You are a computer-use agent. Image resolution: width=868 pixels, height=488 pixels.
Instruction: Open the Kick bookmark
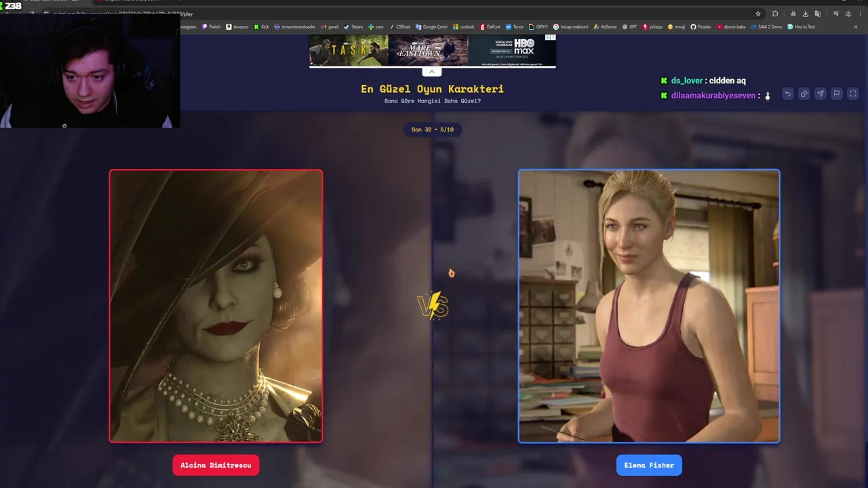262,27
